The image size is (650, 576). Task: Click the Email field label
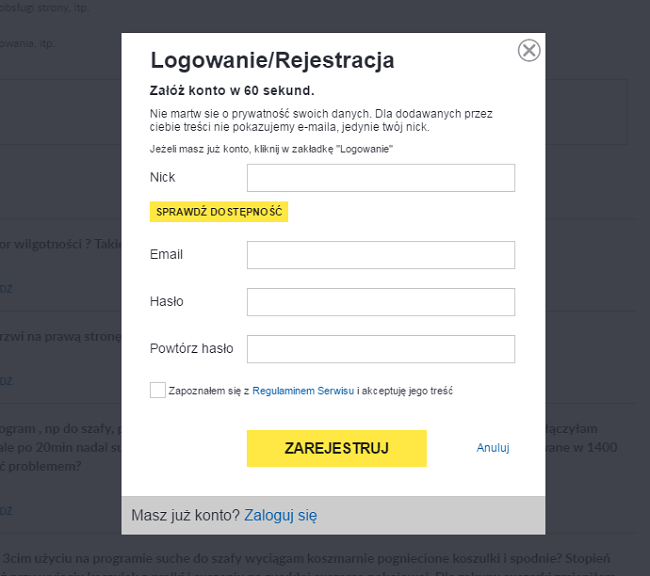(x=166, y=254)
